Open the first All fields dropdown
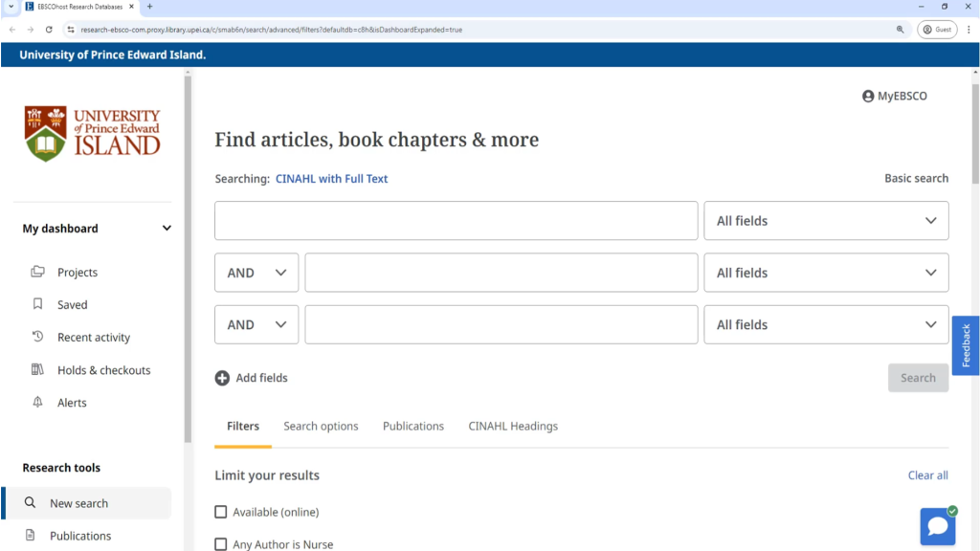980x551 pixels. pyautogui.click(x=826, y=221)
